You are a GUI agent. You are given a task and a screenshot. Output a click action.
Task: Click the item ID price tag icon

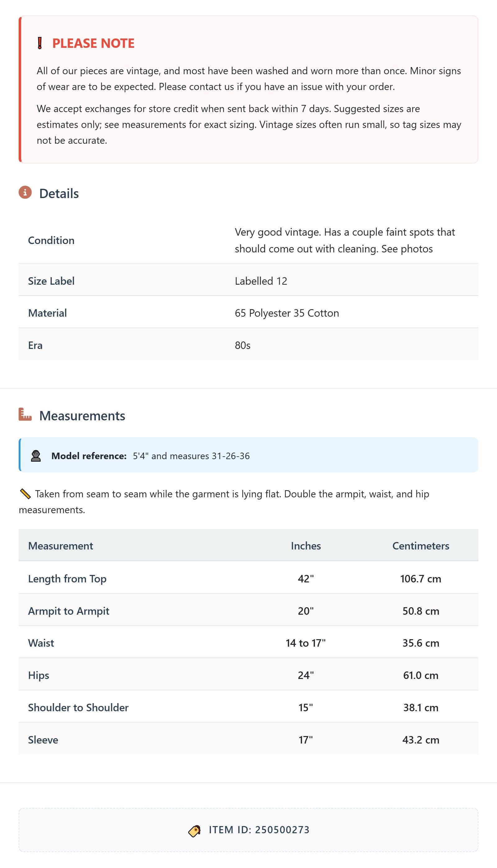pyautogui.click(x=194, y=830)
